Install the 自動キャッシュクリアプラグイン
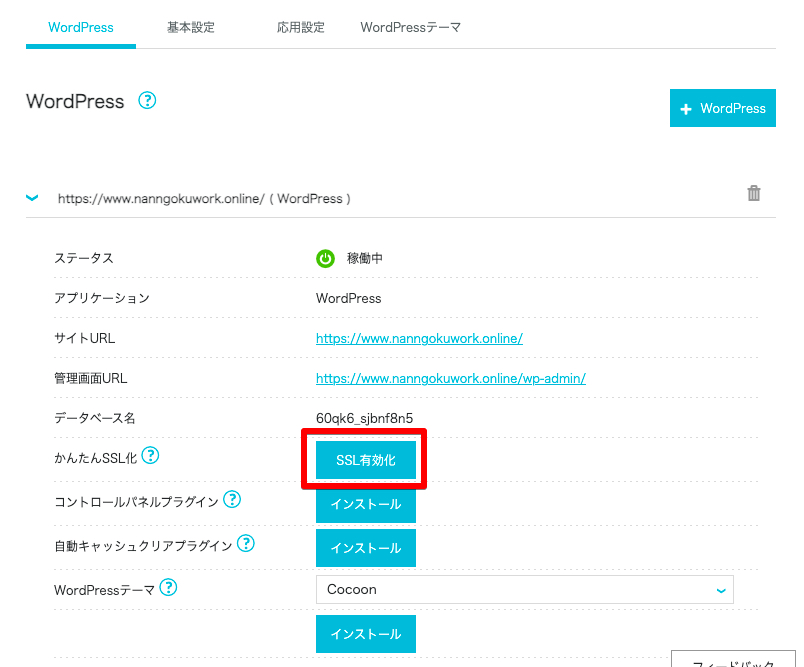 tap(366, 548)
